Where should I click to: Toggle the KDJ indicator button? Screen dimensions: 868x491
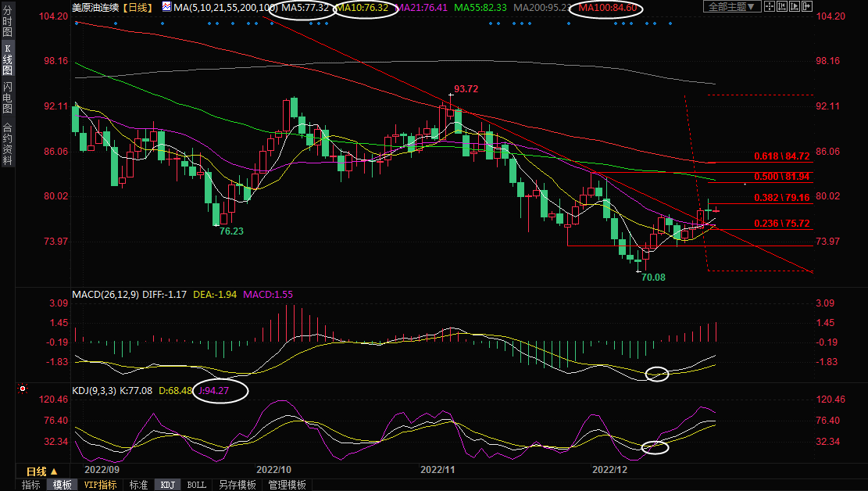[x=167, y=485]
